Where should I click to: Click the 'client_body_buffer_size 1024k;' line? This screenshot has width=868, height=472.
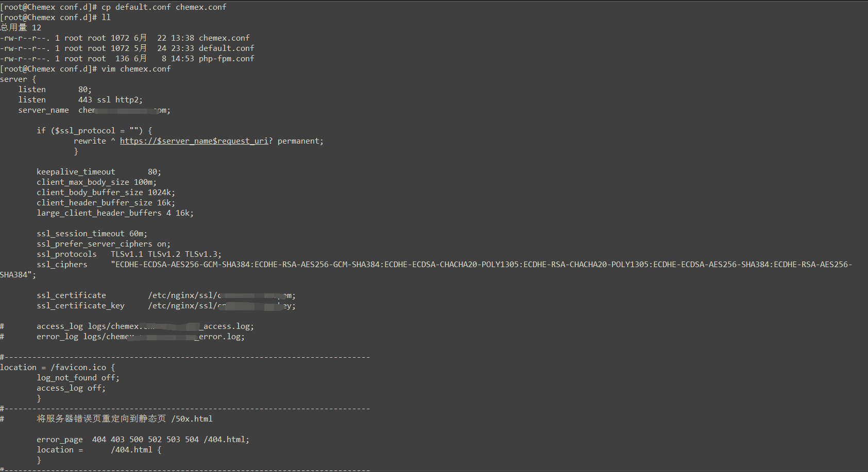106,193
